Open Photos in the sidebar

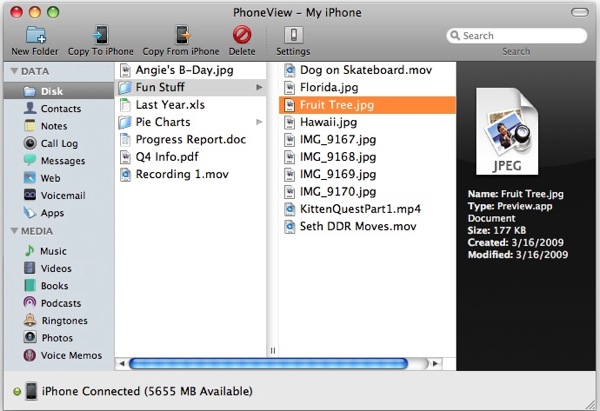(59, 338)
